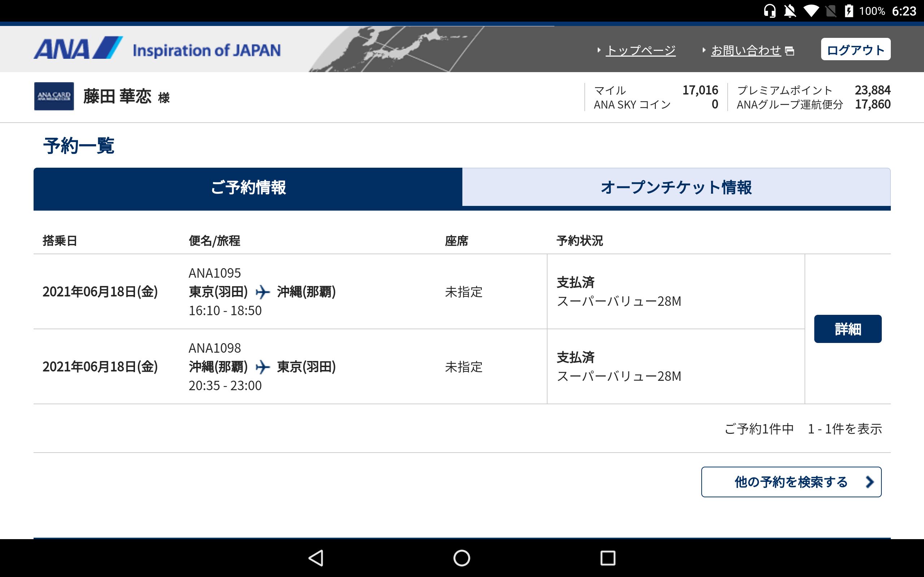This screenshot has height=577, width=924.
Task: Tap the Wi-Fi status icon
Action: point(811,11)
